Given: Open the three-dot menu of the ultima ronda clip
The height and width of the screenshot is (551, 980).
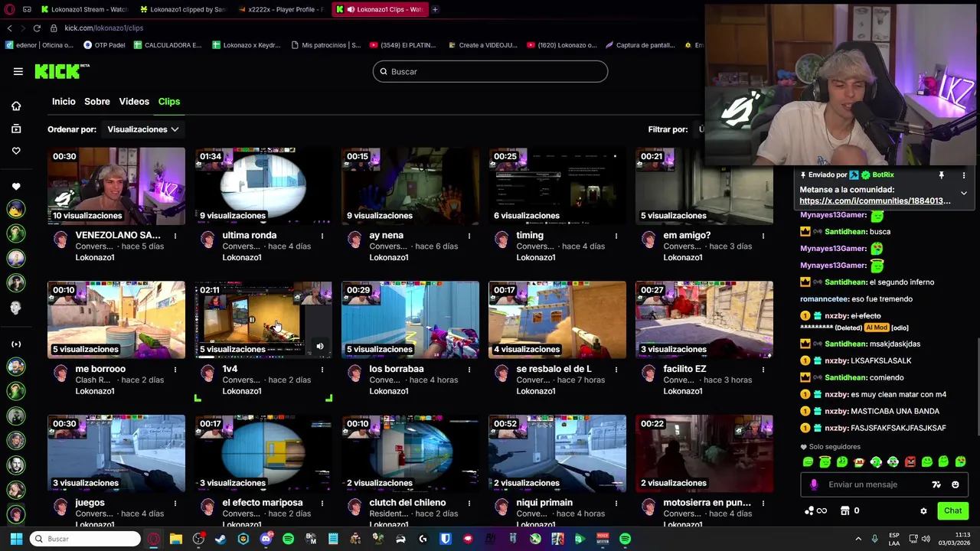Looking at the screenshot, I should [x=322, y=236].
